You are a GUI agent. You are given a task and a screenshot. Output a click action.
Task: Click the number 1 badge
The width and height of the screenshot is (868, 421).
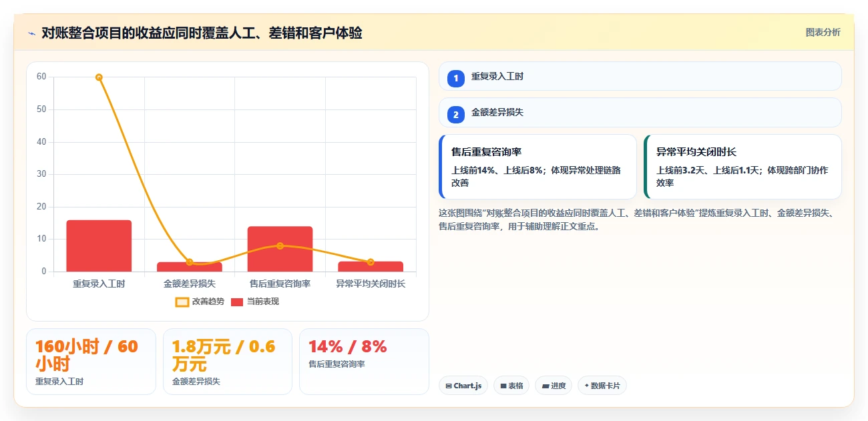point(456,78)
